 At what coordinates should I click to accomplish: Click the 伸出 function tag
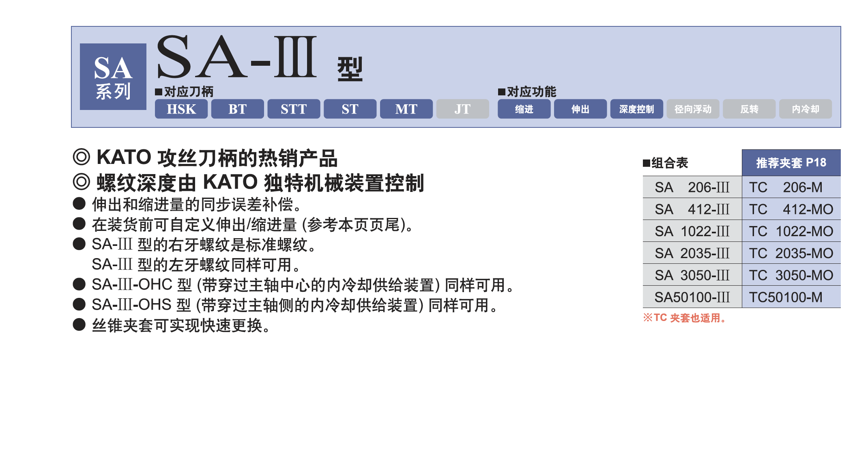click(580, 109)
